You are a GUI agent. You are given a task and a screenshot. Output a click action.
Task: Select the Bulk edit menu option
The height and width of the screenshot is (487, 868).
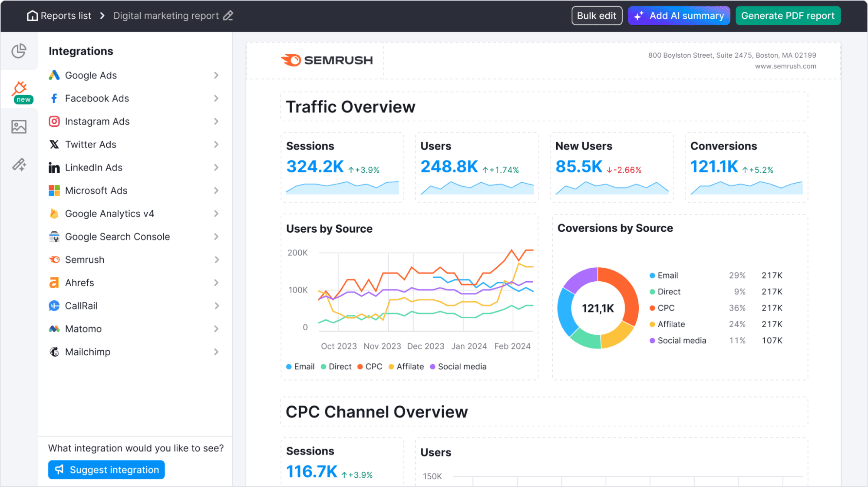[x=596, y=16]
